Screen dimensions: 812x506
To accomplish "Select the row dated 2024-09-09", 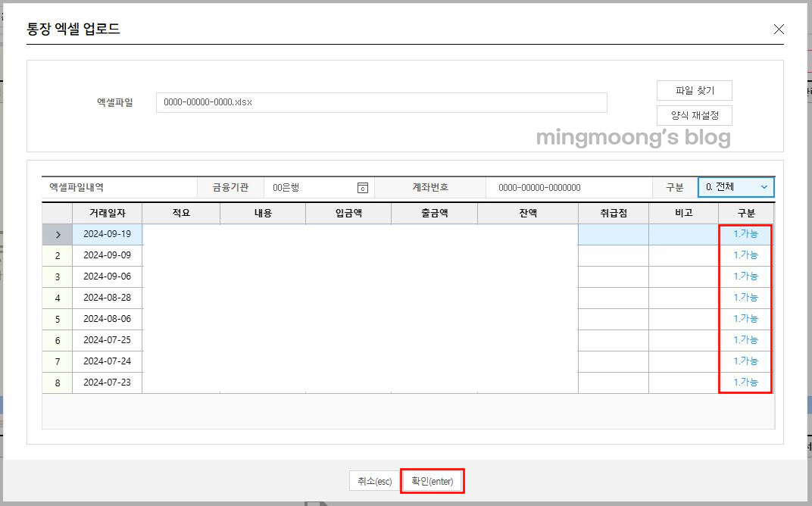I will [107, 255].
